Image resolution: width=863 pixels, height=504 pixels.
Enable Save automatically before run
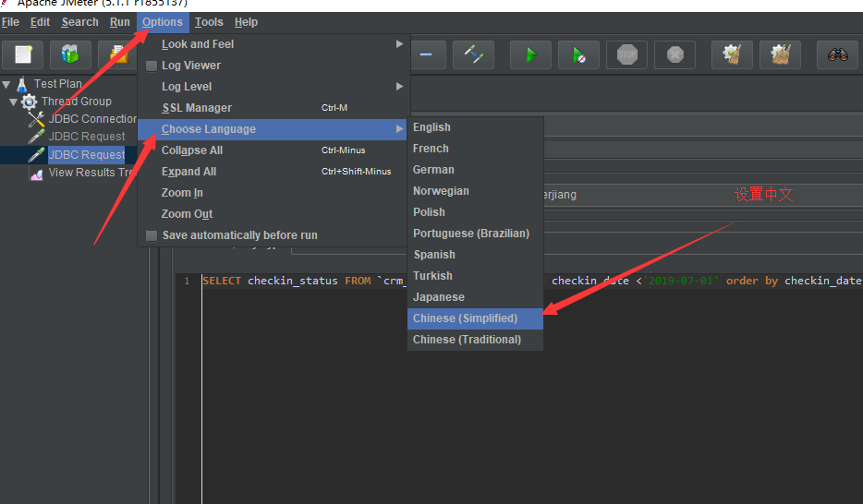coord(152,235)
